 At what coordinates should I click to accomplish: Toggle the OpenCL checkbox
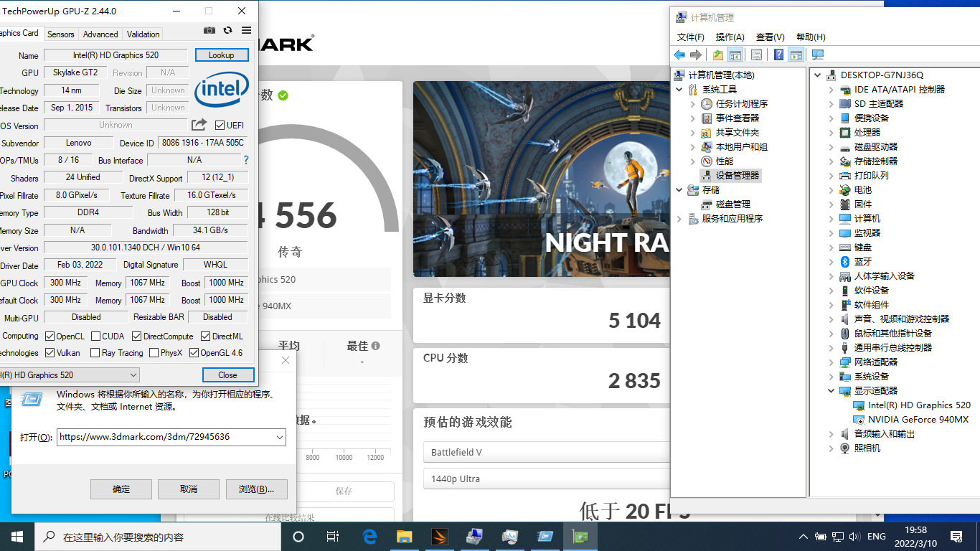[x=50, y=336]
